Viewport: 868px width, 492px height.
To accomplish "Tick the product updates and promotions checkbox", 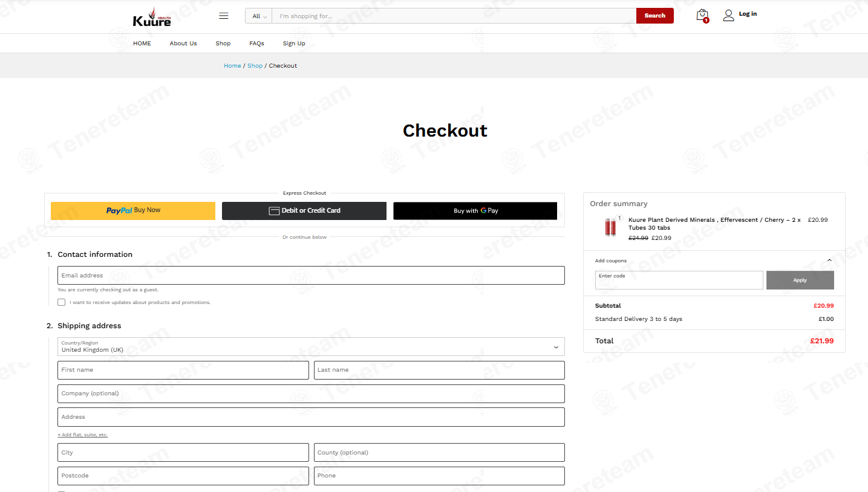I will (62, 302).
